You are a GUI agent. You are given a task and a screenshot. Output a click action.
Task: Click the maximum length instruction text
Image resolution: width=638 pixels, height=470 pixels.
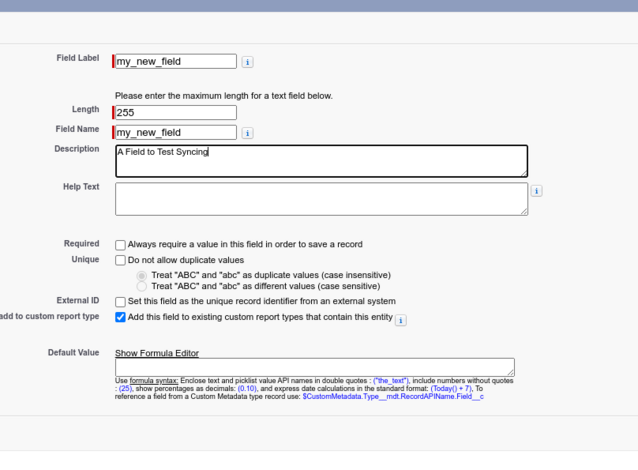[224, 96]
